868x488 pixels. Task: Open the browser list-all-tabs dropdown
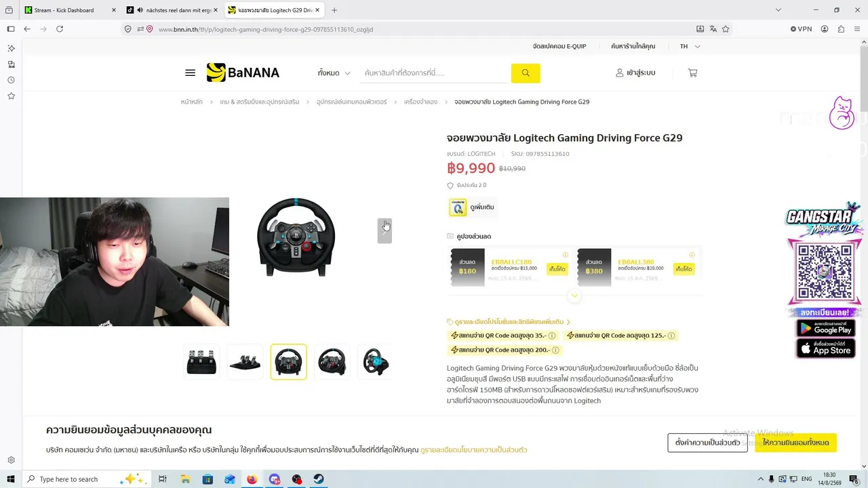pos(778,10)
